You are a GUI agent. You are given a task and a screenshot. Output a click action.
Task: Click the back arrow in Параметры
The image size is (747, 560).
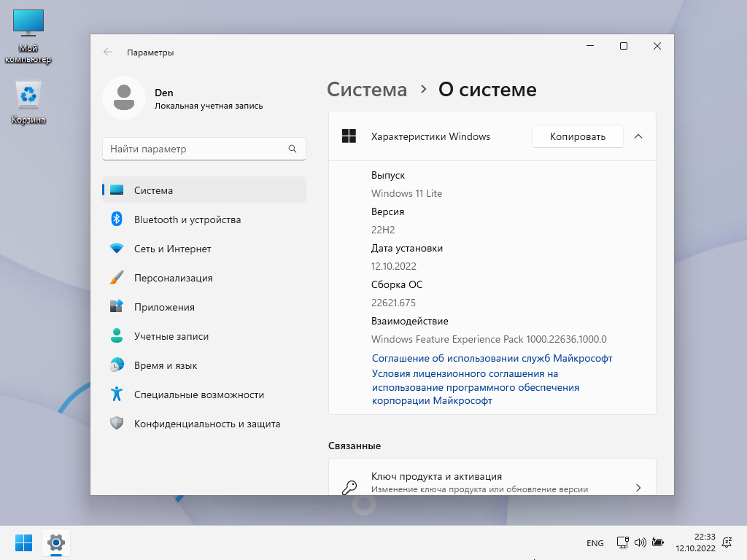(108, 52)
